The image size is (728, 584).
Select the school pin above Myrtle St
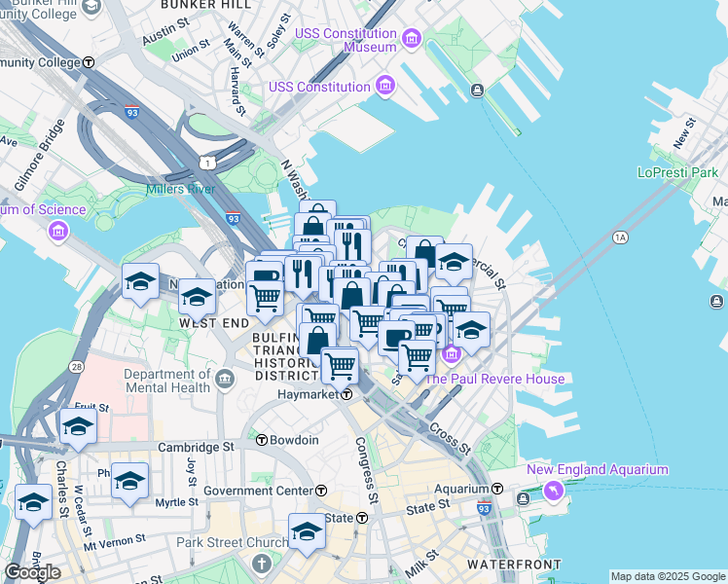(130, 484)
